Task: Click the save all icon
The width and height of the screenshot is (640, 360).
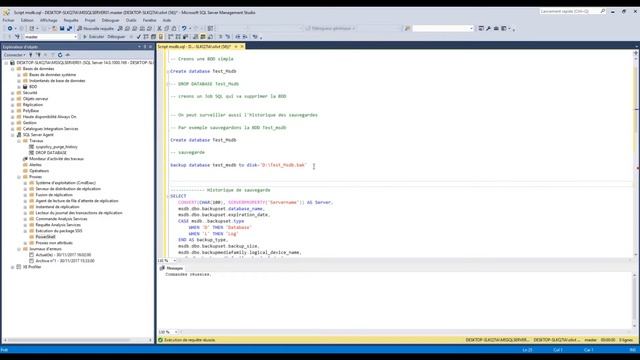Action: pos(69,29)
